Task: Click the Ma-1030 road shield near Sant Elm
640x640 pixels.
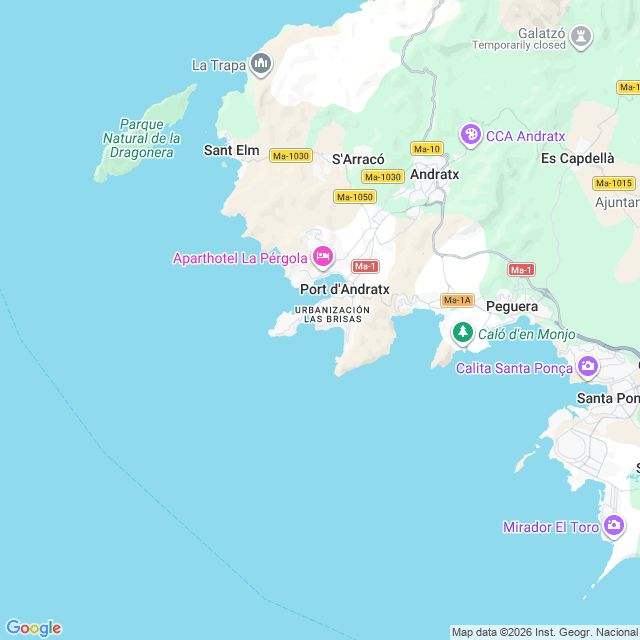Action: [x=291, y=156]
